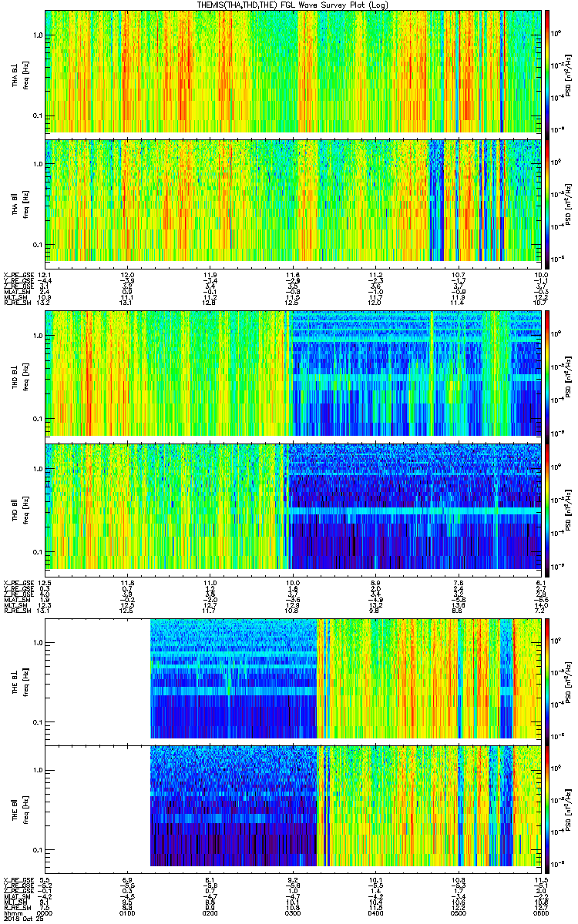Click the "0200" time label on bottom axis
This screenshot has width=578, height=924.
tap(210, 912)
